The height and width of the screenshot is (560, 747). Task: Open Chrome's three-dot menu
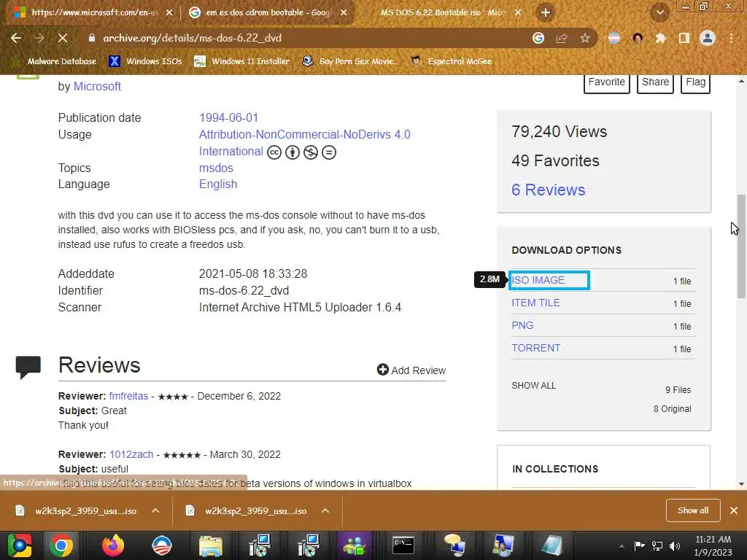point(731,38)
